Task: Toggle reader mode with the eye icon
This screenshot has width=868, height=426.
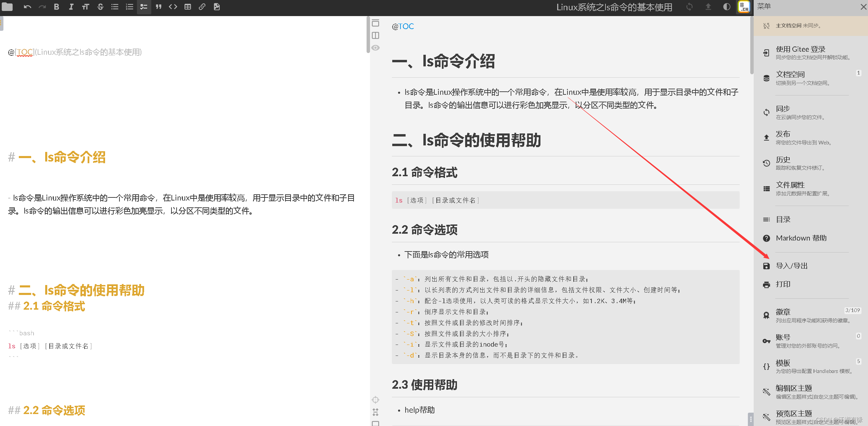Action: coord(375,48)
